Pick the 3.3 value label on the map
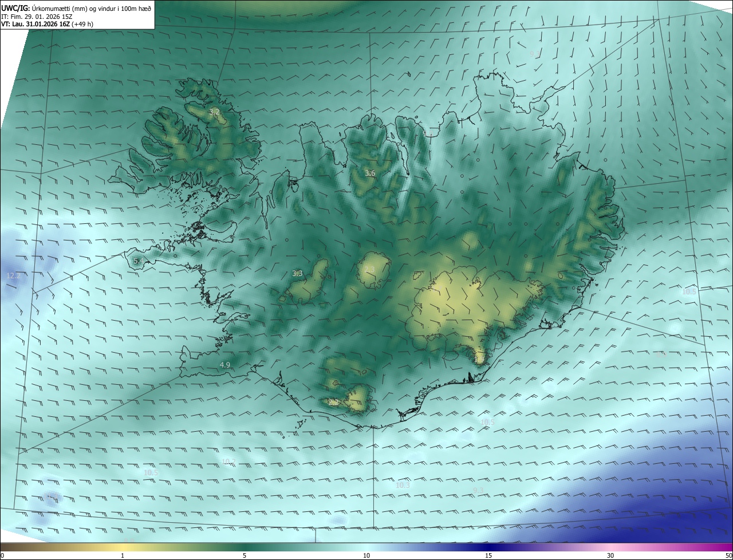The height and width of the screenshot is (560, 733). pyautogui.click(x=297, y=274)
